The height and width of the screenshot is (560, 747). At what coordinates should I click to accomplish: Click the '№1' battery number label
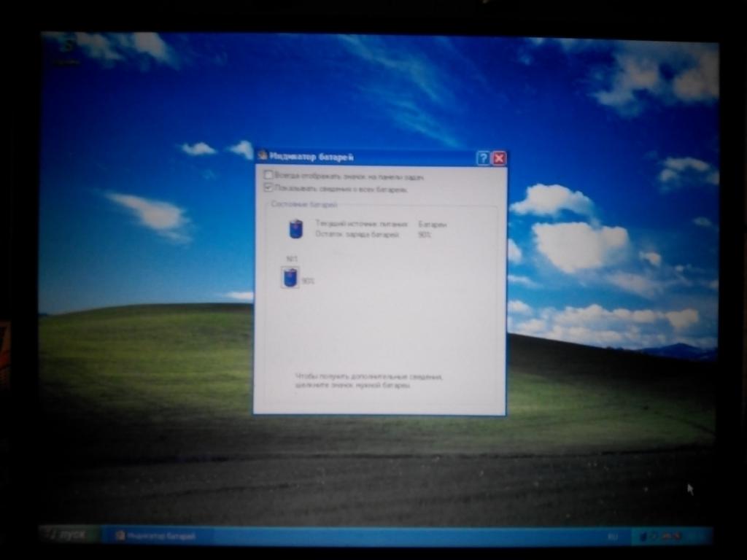point(292,259)
